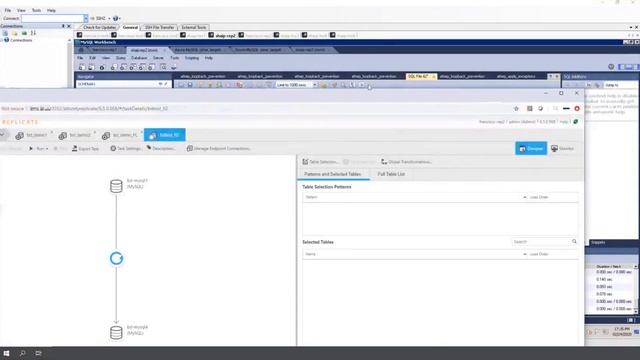Click the Connect address input field
The width and height of the screenshot is (640, 360).
(52, 18)
